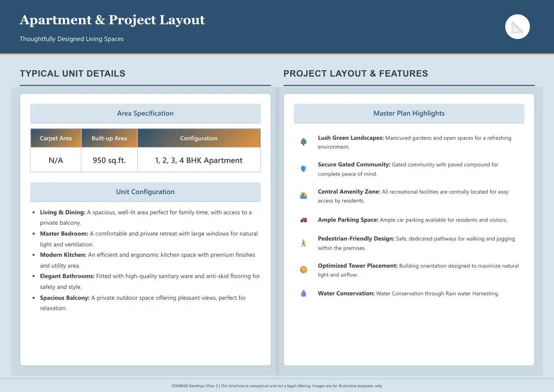The height and width of the screenshot is (392, 554).
Task: Click the walking person icon for Pedestrian-Friendly Design
Action: pos(303,243)
